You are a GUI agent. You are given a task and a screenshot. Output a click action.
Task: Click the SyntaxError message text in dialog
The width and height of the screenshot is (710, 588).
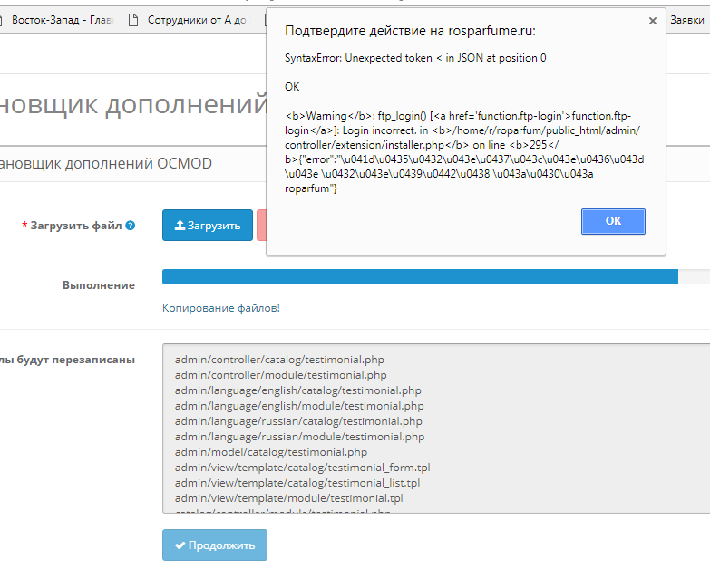[415, 58]
